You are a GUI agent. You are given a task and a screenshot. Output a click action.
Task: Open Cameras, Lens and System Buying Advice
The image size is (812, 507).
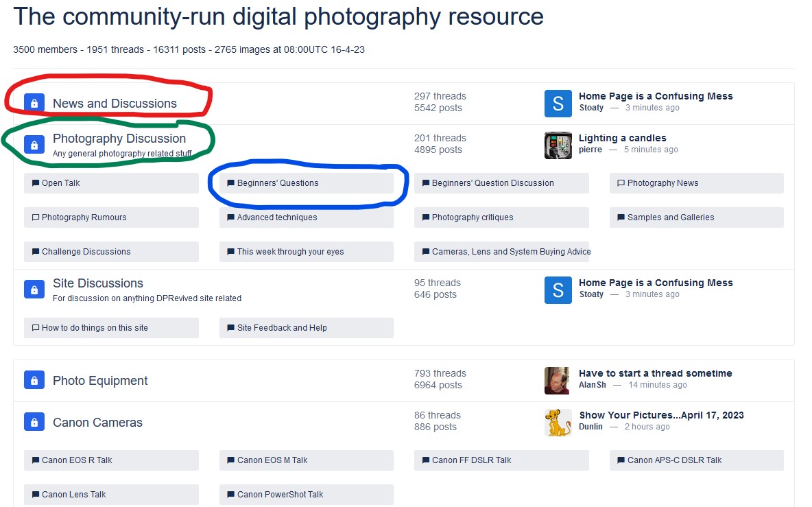point(502,252)
